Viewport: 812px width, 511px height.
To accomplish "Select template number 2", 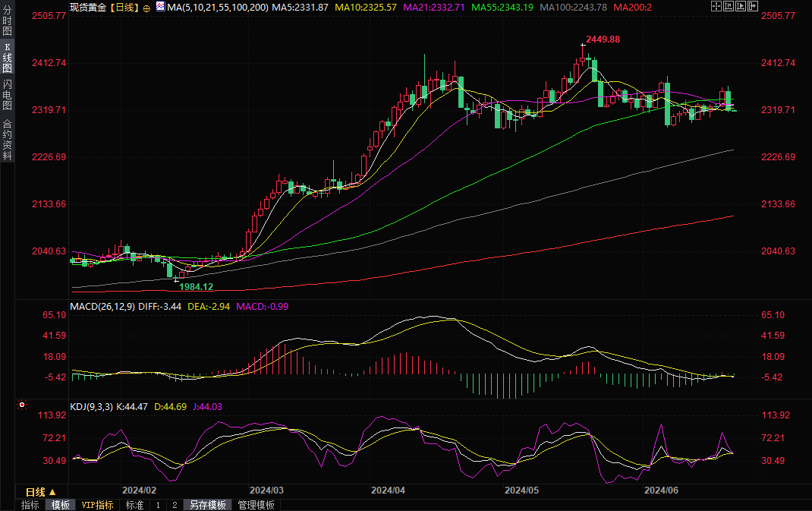I will [174, 505].
